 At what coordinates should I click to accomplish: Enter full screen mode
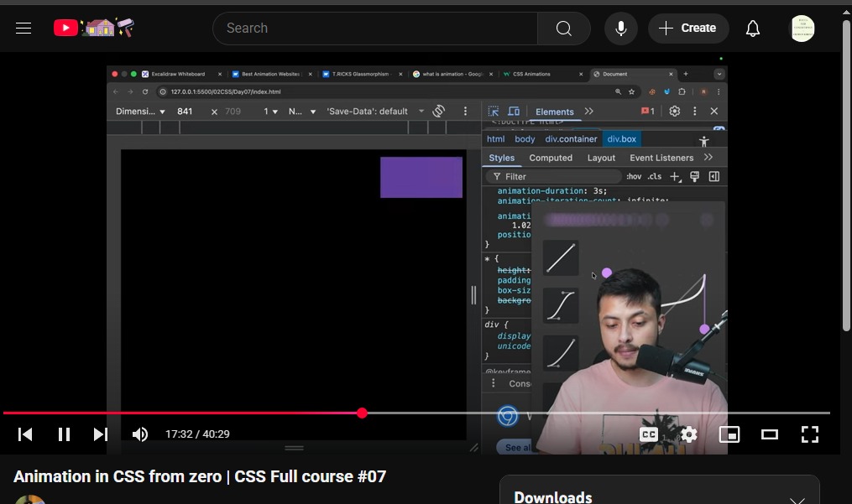[810, 434]
